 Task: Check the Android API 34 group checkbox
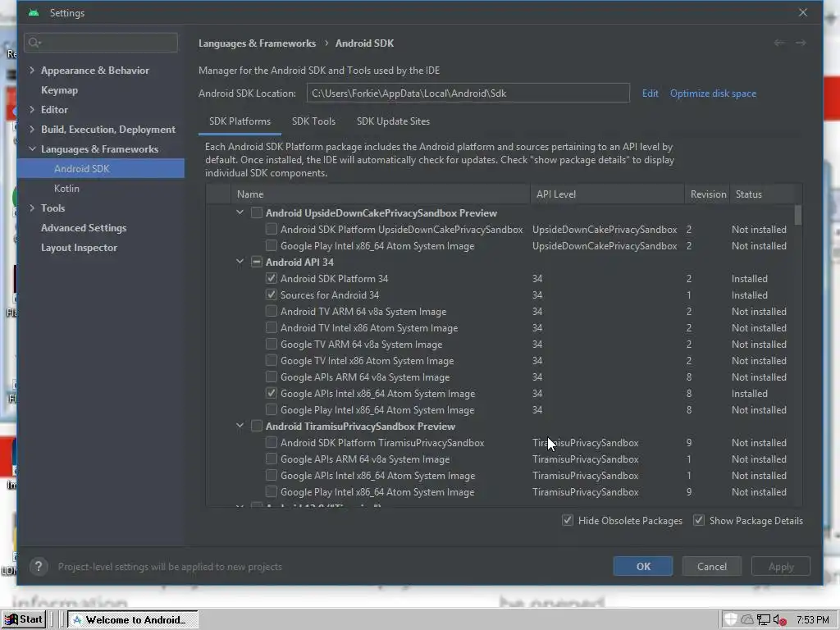(x=257, y=262)
